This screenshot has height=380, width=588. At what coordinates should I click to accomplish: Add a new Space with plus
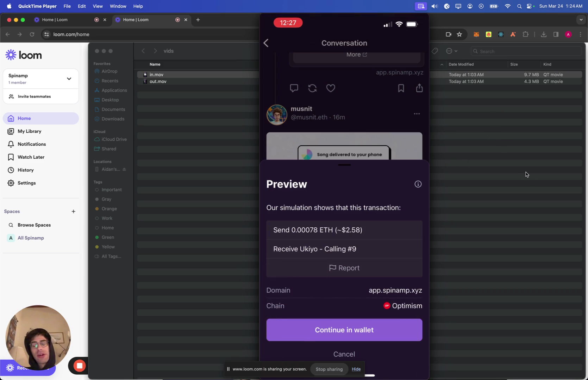pos(73,211)
